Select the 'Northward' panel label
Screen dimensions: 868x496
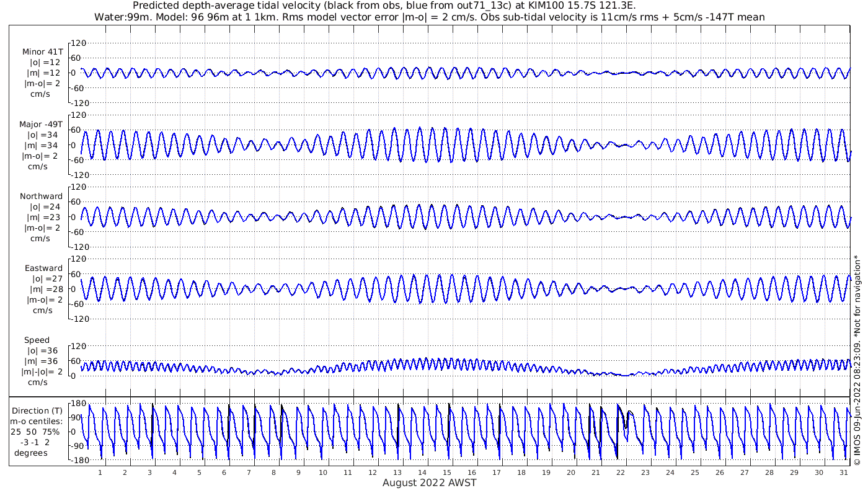(x=42, y=197)
